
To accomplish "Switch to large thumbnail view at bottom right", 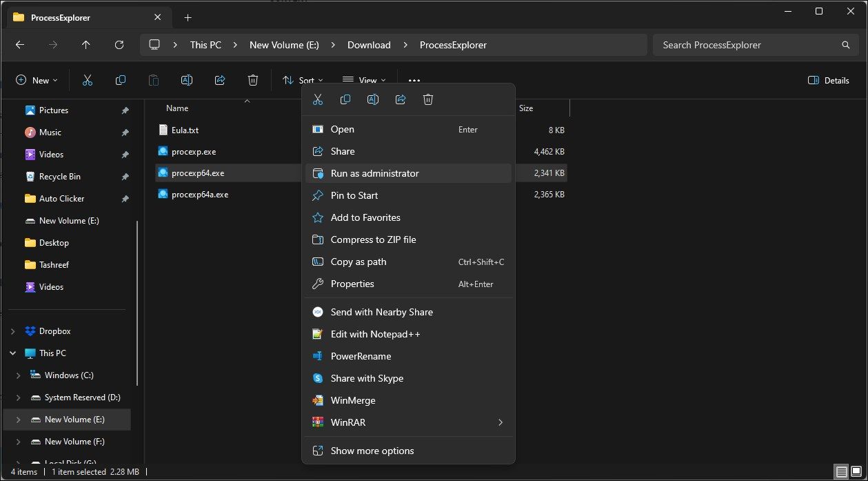I will [857, 471].
